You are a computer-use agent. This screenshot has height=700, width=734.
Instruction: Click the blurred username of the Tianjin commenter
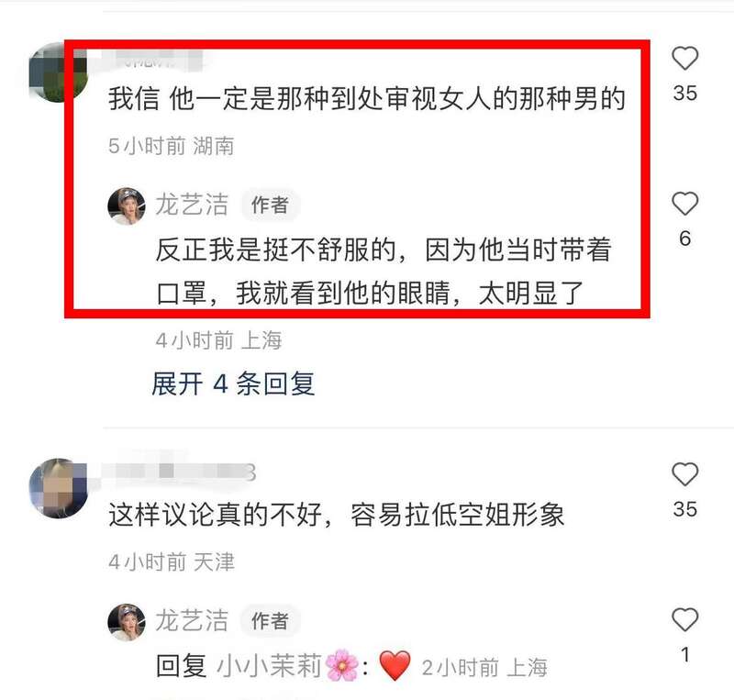(179, 472)
